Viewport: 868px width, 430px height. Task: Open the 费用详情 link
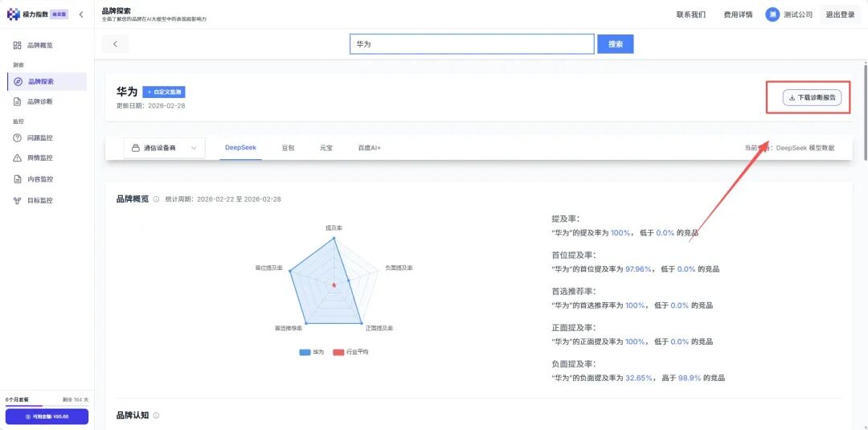738,15
